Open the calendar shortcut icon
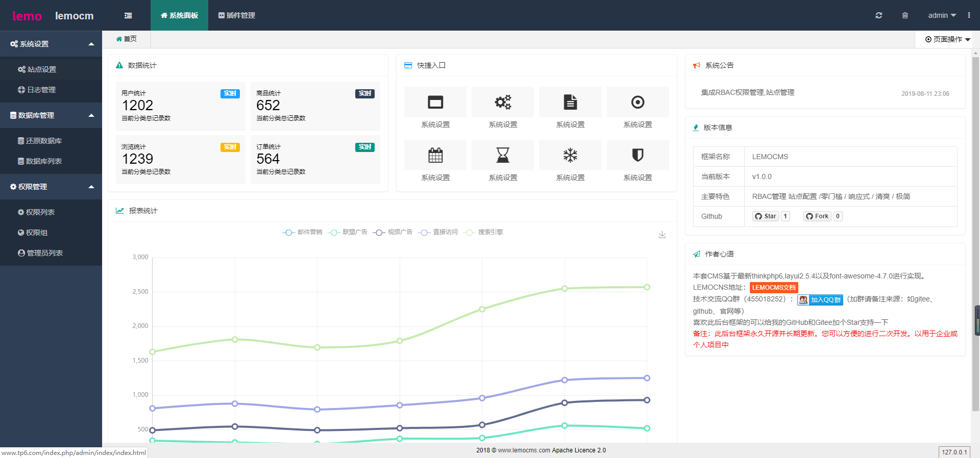980x458 pixels. point(435,155)
